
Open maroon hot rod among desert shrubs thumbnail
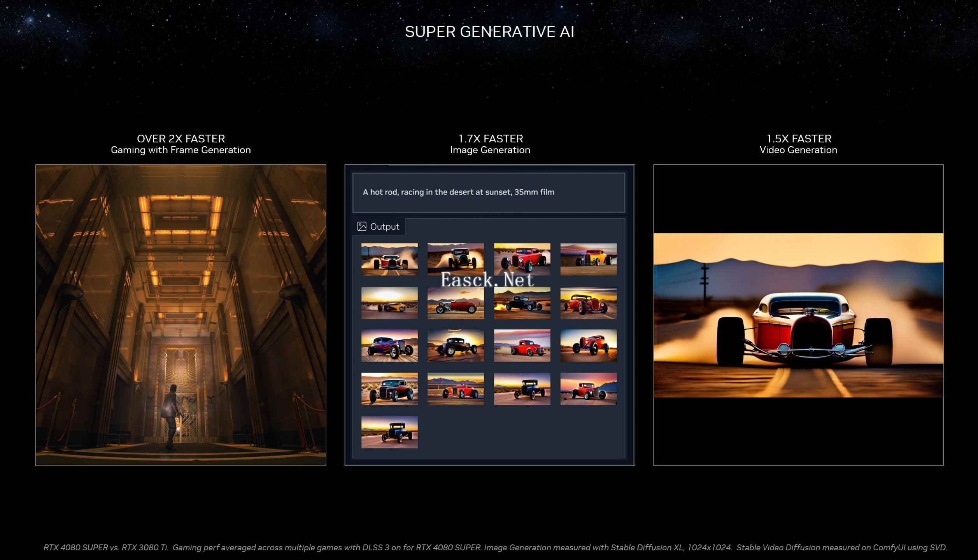pos(389,389)
